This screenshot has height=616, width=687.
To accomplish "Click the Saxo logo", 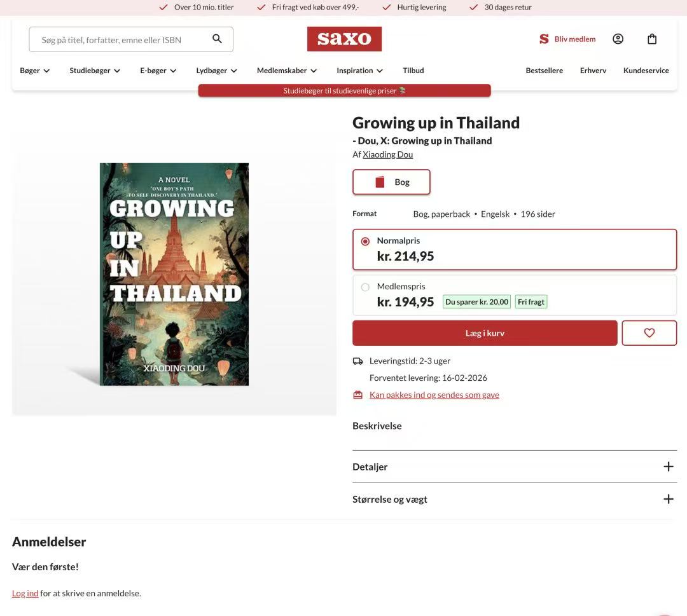I will click(x=344, y=39).
